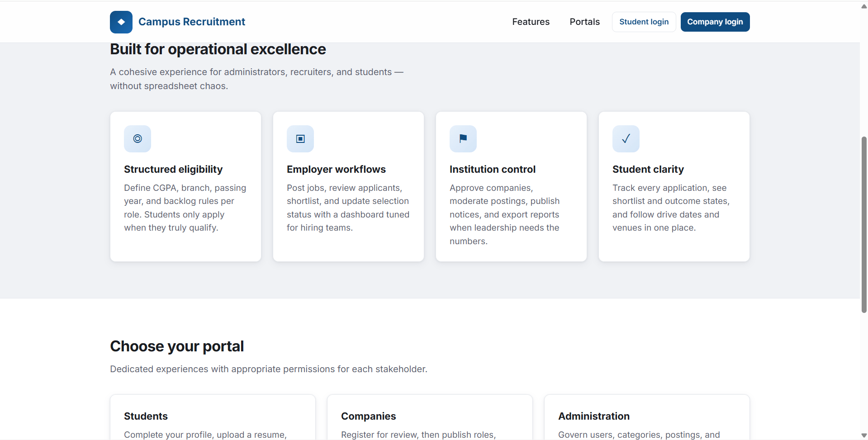The image size is (868, 440).
Task: Click the 'Complete your profile, upload a resume' text
Action: (x=205, y=435)
